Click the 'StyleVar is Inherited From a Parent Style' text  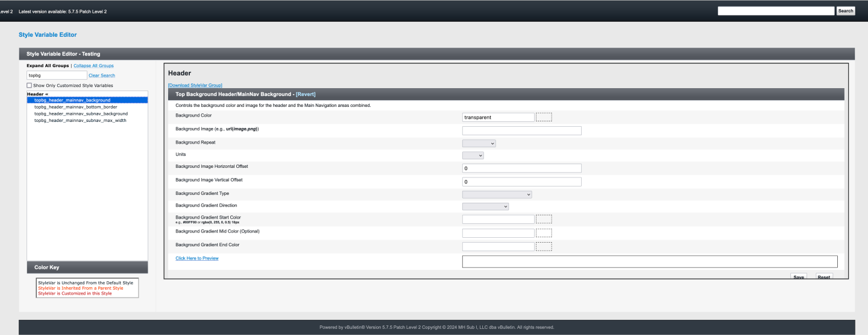pos(80,288)
